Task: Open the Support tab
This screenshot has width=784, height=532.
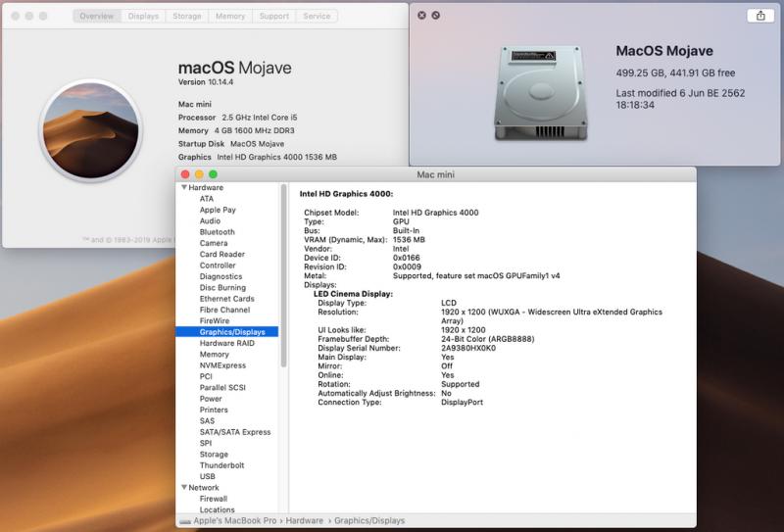Action: 274,17
